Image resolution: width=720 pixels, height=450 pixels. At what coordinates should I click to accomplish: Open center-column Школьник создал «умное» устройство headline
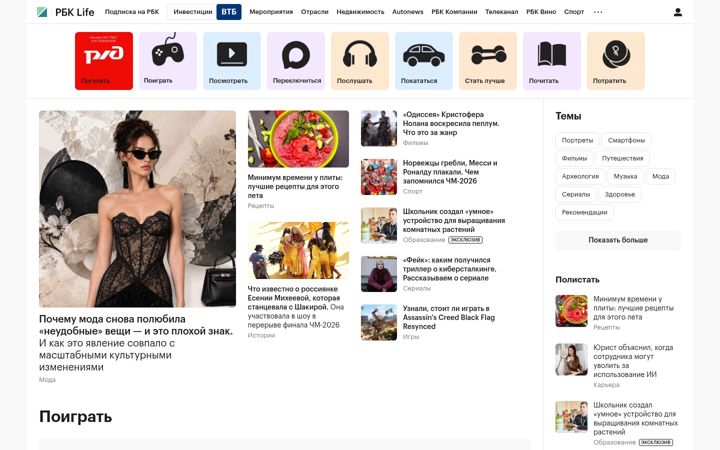[x=454, y=220]
